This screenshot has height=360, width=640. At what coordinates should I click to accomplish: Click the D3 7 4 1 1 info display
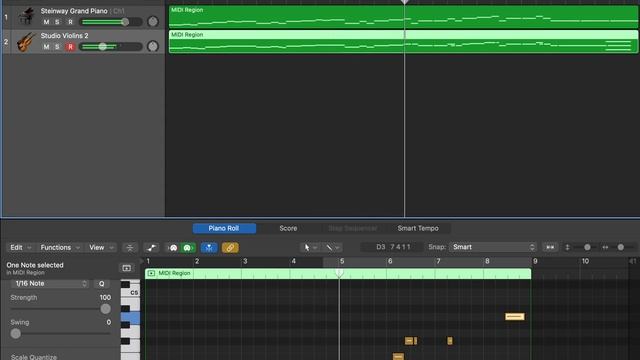393,247
